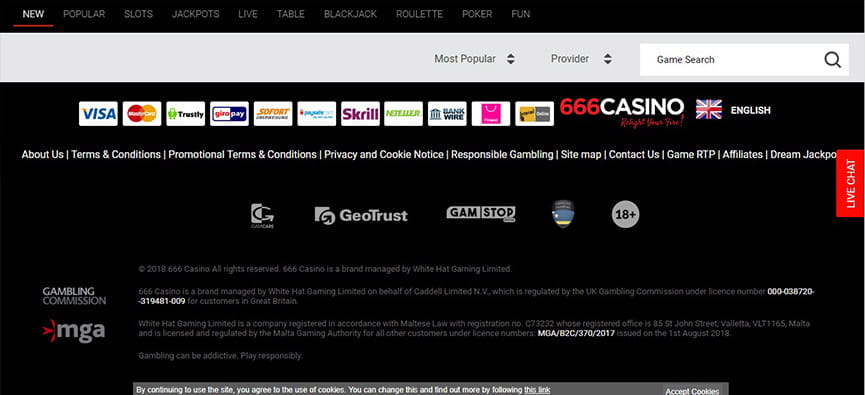Screen dimensions: 865x395
Task: Switch to the Jackpots tab
Action: [195, 14]
